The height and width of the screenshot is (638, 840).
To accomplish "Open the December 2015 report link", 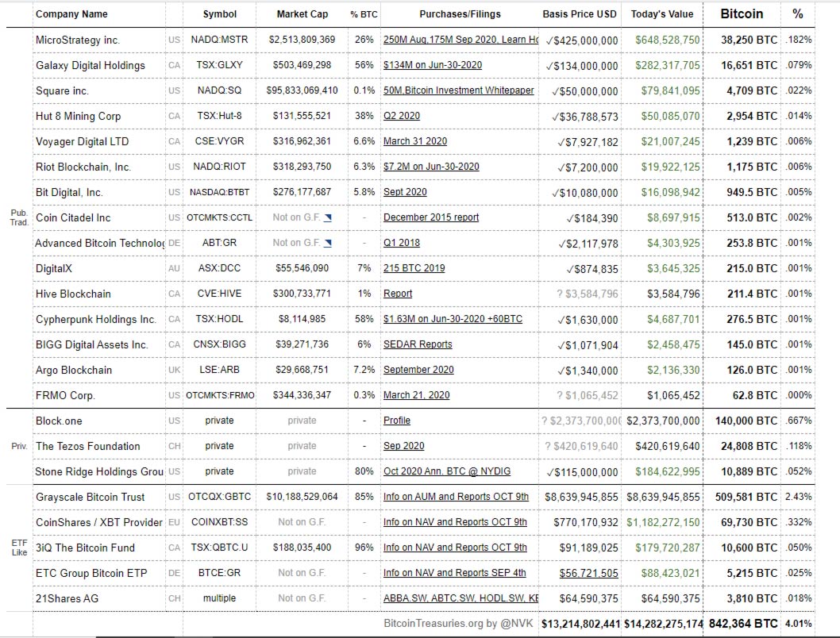I will (431, 217).
